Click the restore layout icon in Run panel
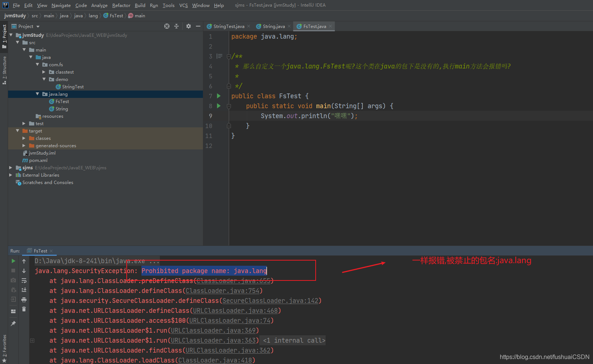This screenshot has width=593, height=364. pos(13,311)
